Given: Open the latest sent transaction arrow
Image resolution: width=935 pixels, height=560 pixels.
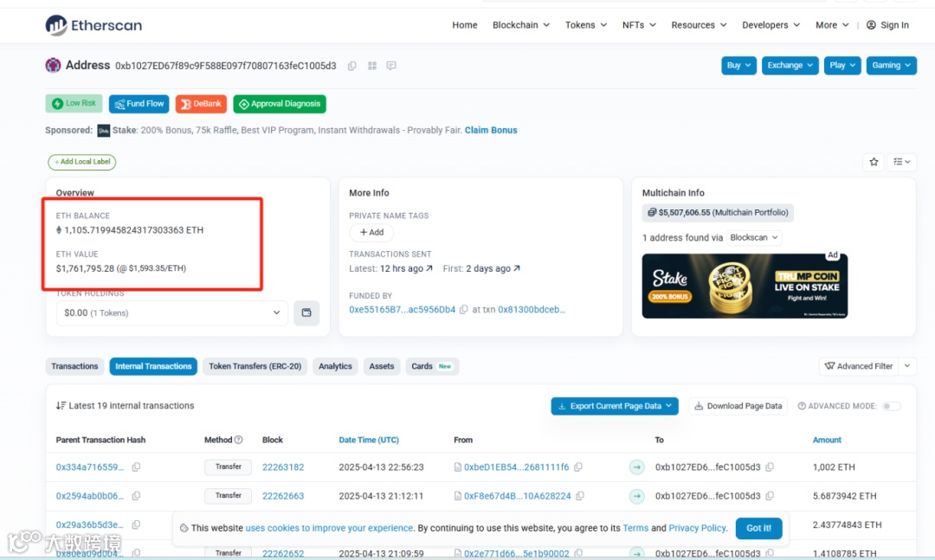Looking at the screenshot, I should 429,268.
